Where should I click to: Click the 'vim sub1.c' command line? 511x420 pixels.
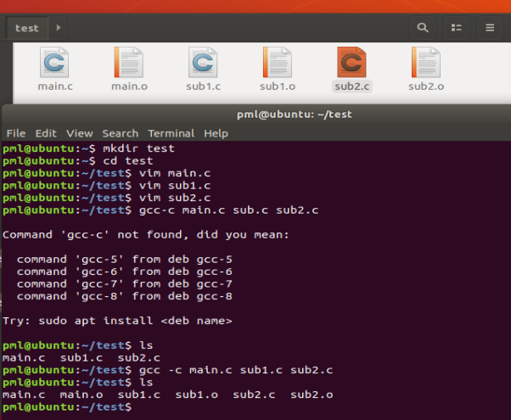point(107,186)
